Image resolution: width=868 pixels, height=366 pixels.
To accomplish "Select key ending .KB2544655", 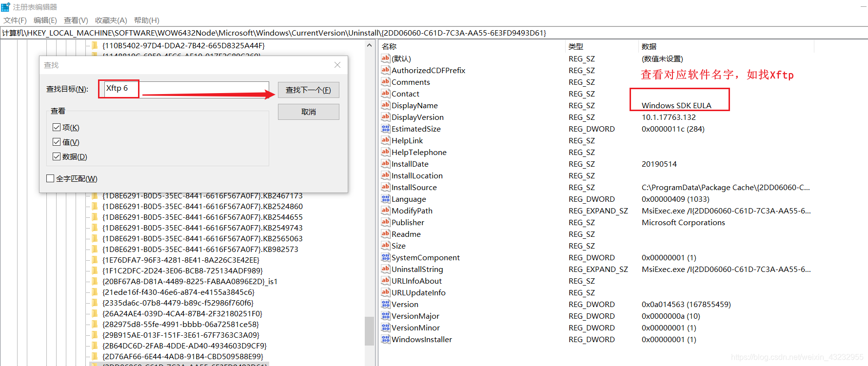I will 202,217.
